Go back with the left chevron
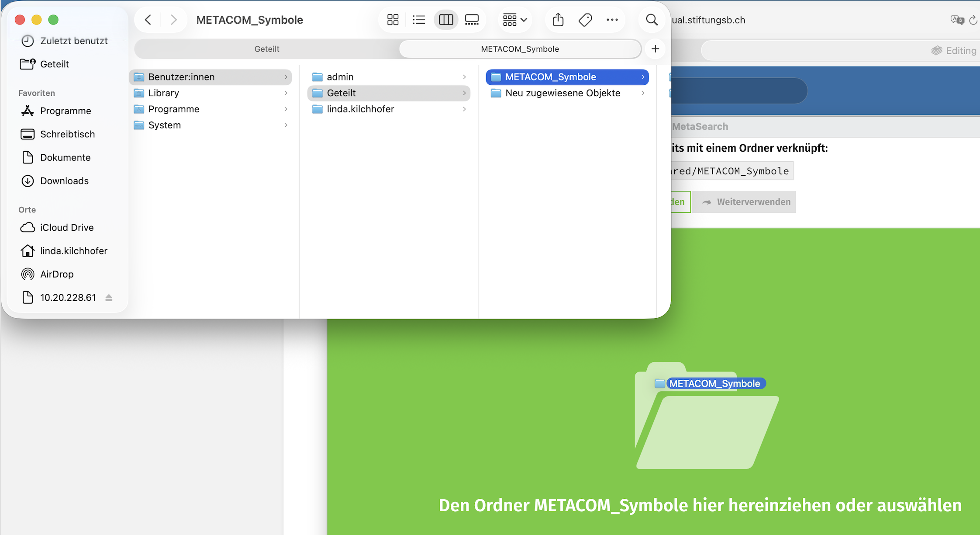 click(x=148, y=20)
